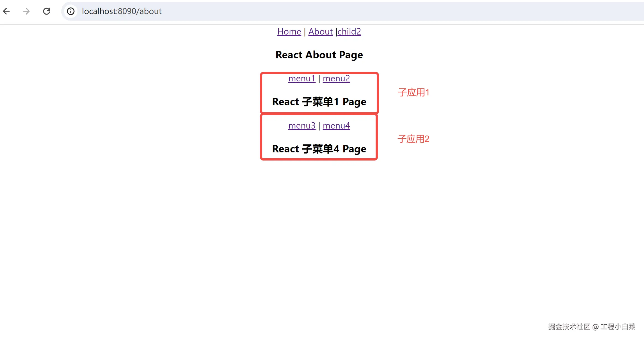
Task: Open the About navigation link
Action: (x=320, y=31)
